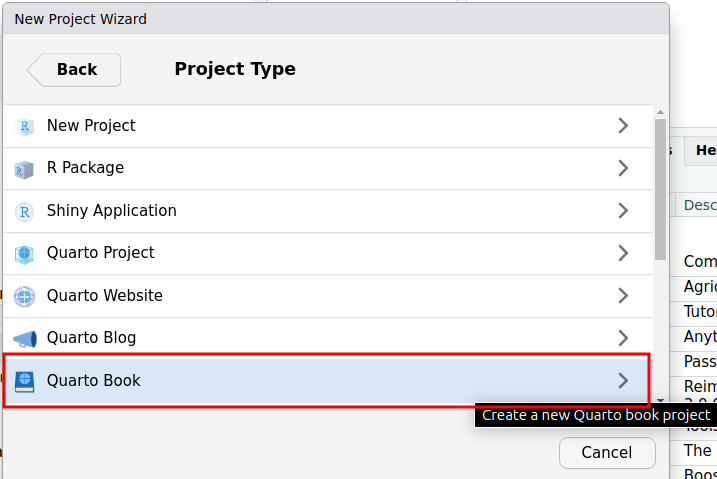Select the Quarto Website project type
Image resolution: width=717 pixels, height=479 pixels.
pyautogui.click(x=105, y=296)
